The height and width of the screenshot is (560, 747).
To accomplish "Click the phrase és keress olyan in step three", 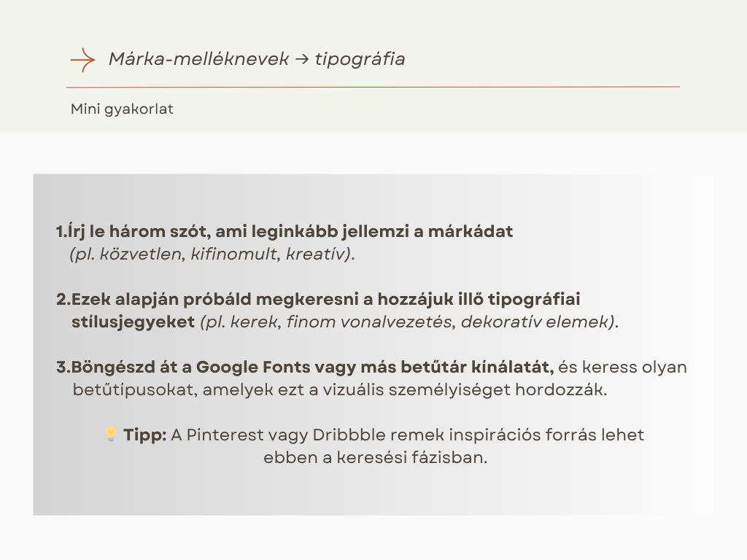I will 622,367.
